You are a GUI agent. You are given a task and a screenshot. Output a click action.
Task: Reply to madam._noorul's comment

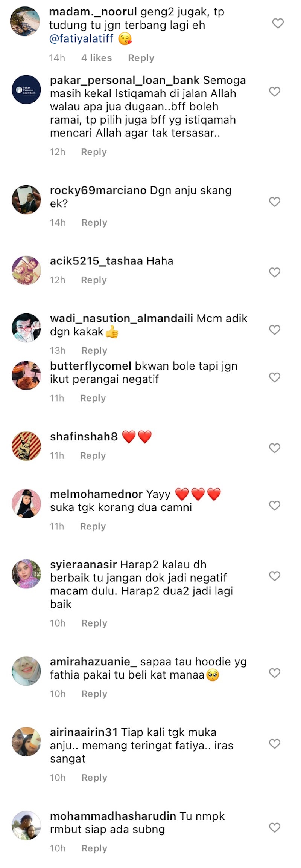point(141,58)
